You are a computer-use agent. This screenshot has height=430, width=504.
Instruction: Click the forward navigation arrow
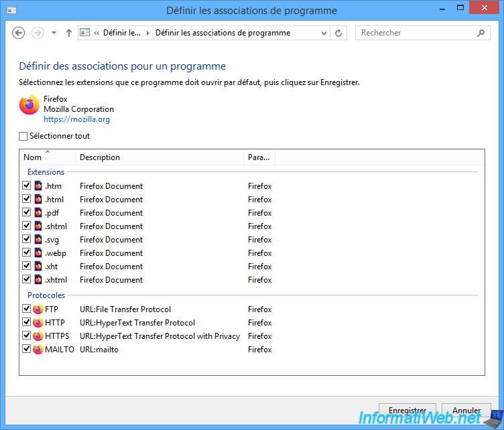pyautogui.click(x=38, y=33)
